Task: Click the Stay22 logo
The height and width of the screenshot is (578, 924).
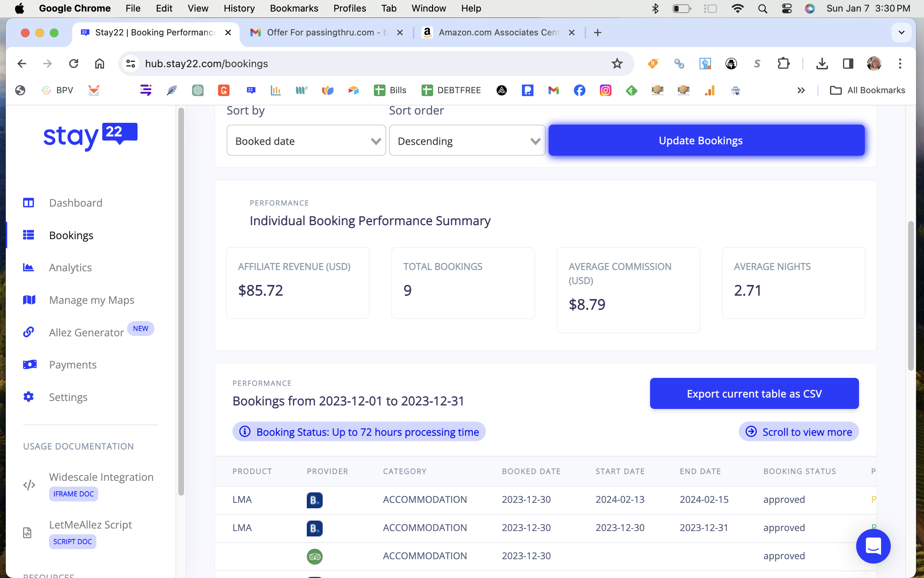Action: coord(91,137)
